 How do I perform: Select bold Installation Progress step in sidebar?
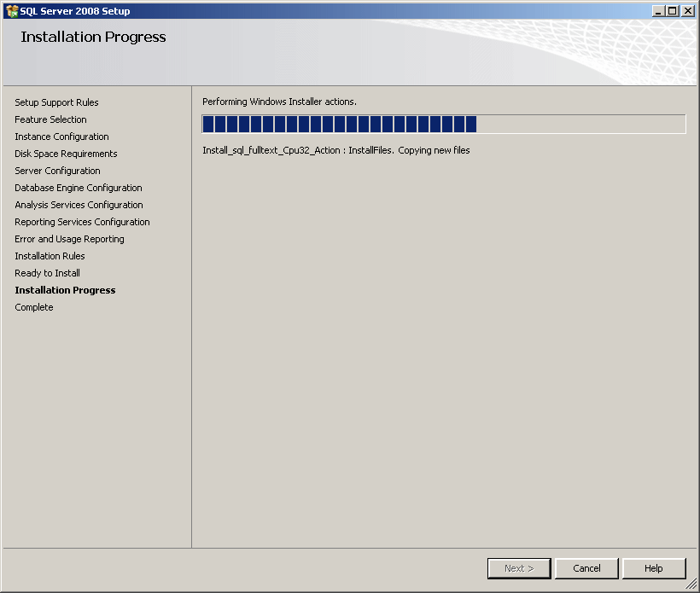(x=65, y=290)
